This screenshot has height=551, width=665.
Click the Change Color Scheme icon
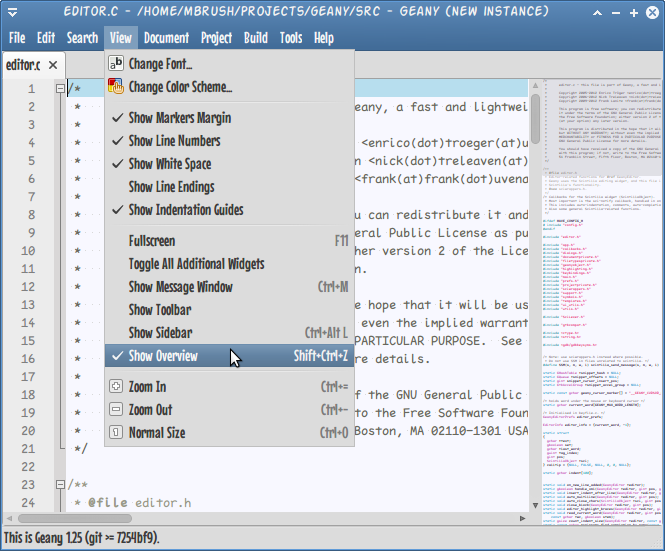tap(116, 87)
